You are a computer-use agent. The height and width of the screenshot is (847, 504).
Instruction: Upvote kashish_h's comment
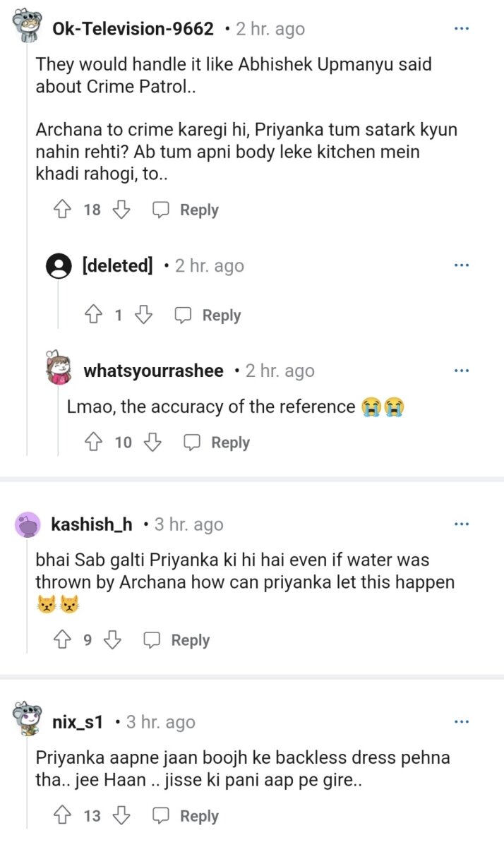click(62, 640)
